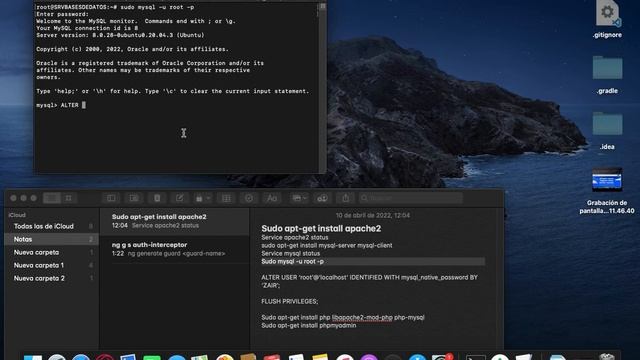Click the underlined 'libapache2-mod-php' word

click(362, 317)
